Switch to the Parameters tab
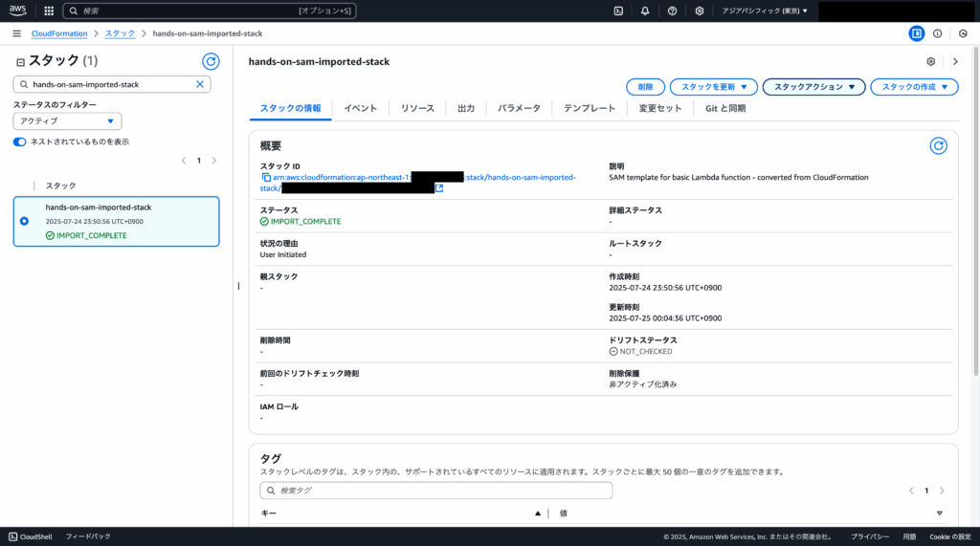980x546 pixels. point(519,108)
